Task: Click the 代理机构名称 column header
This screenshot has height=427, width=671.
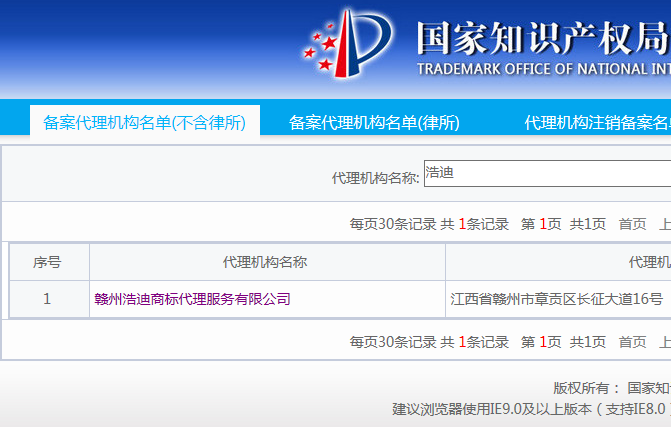Action: point(265,262)
